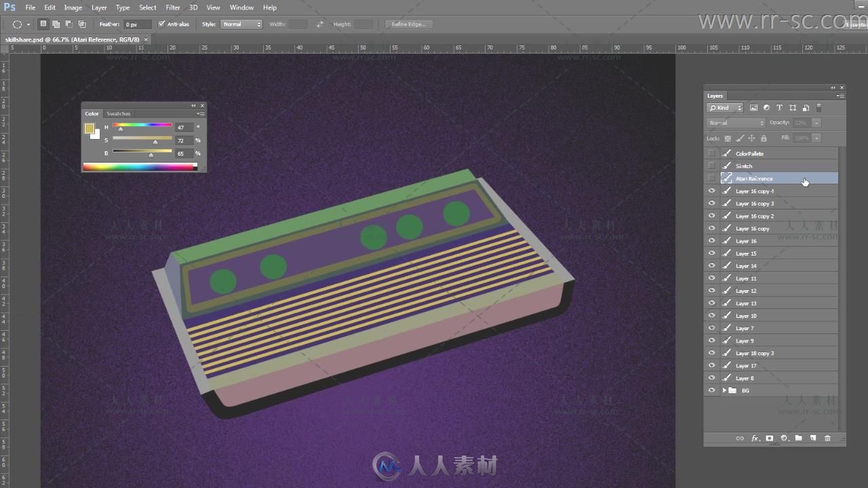Image resolution: width=868 pixels, height=488 pixels.
Task: Filter layers by pixel layer icon
Action: (753, 108)
